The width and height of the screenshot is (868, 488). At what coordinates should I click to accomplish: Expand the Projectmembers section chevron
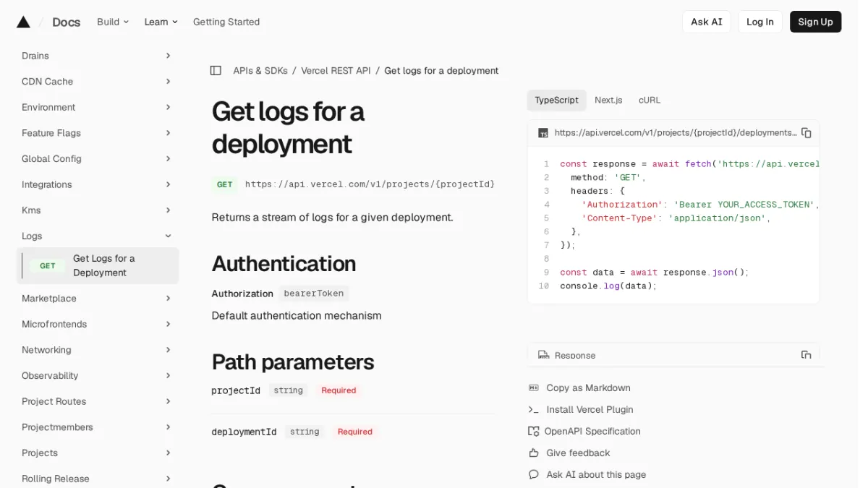[168, 427]
